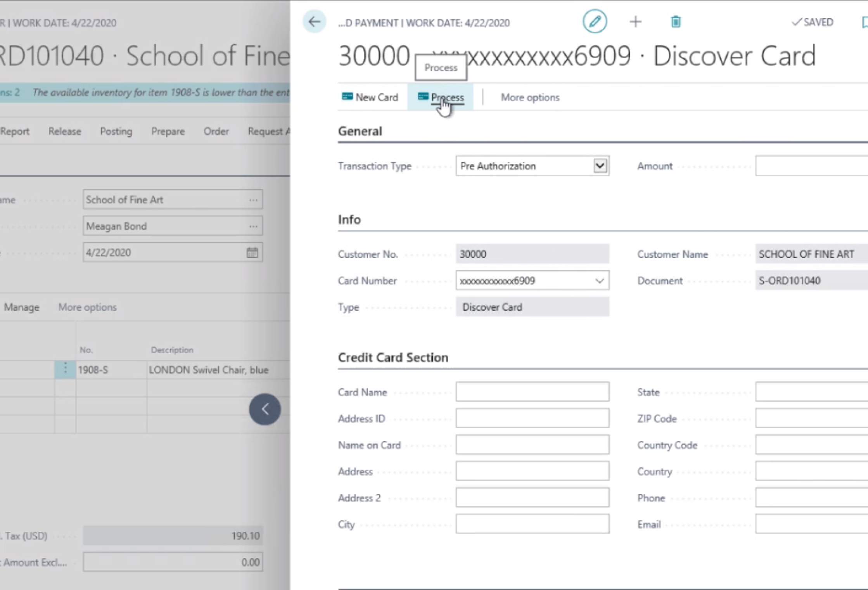The width and height of the screenshot is (868, 590).
Task: Click the pencil edit icon
Action: coord(595,22)
